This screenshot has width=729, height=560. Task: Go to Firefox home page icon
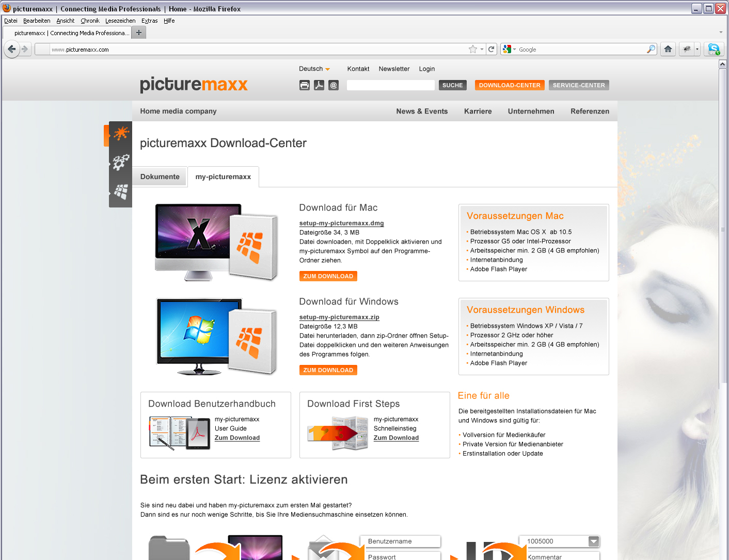point(668,49)
